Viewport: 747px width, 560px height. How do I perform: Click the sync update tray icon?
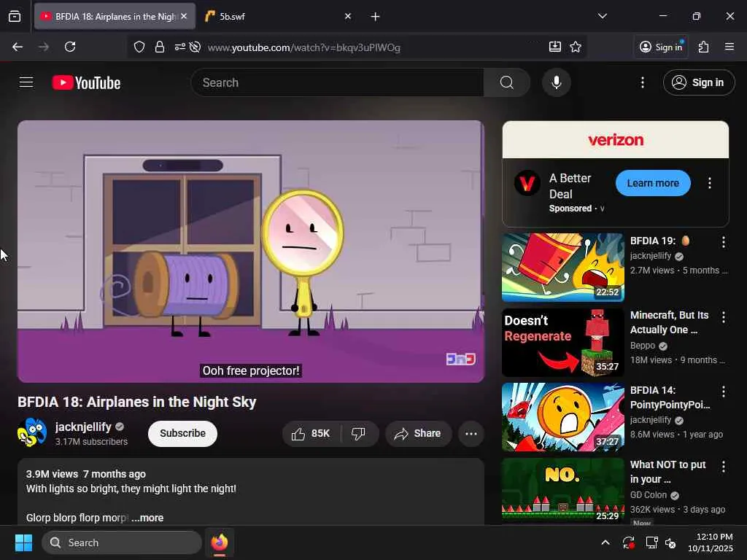[x=629, y=542]
